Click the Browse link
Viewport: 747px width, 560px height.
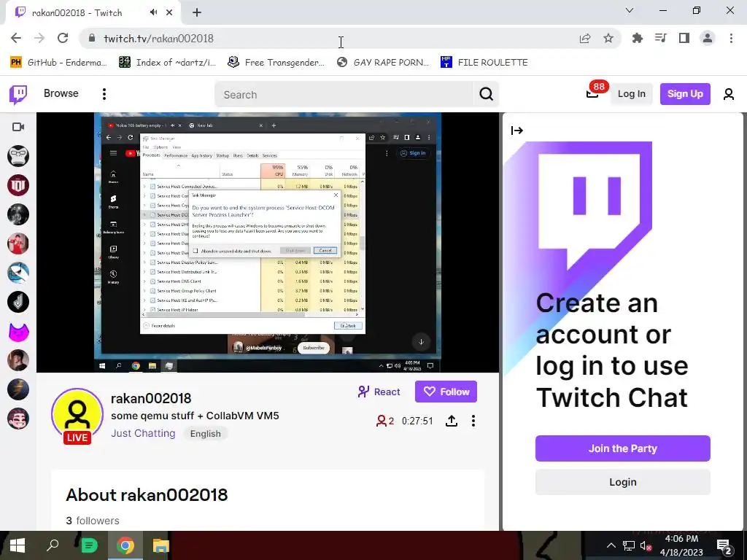pos(61,93)
